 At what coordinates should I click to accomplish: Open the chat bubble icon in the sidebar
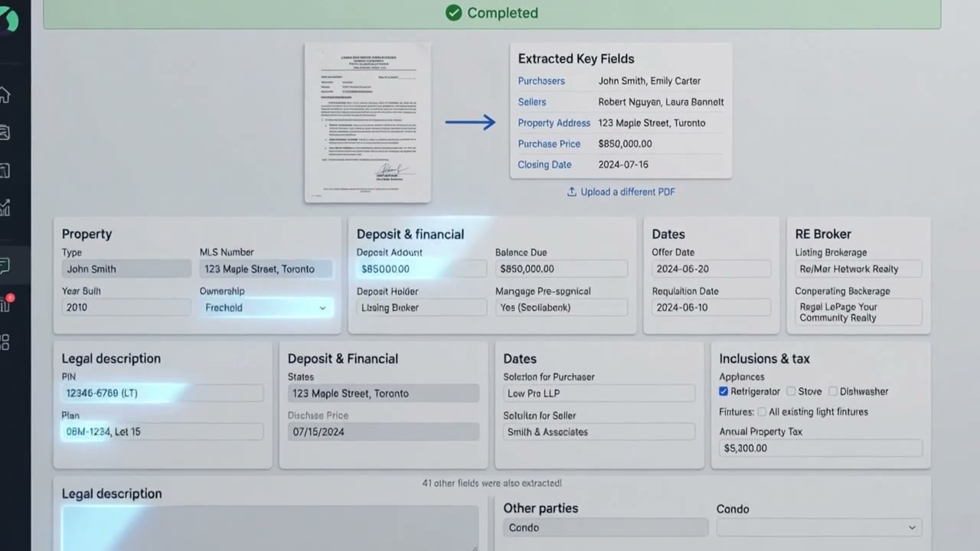point(5,266)
